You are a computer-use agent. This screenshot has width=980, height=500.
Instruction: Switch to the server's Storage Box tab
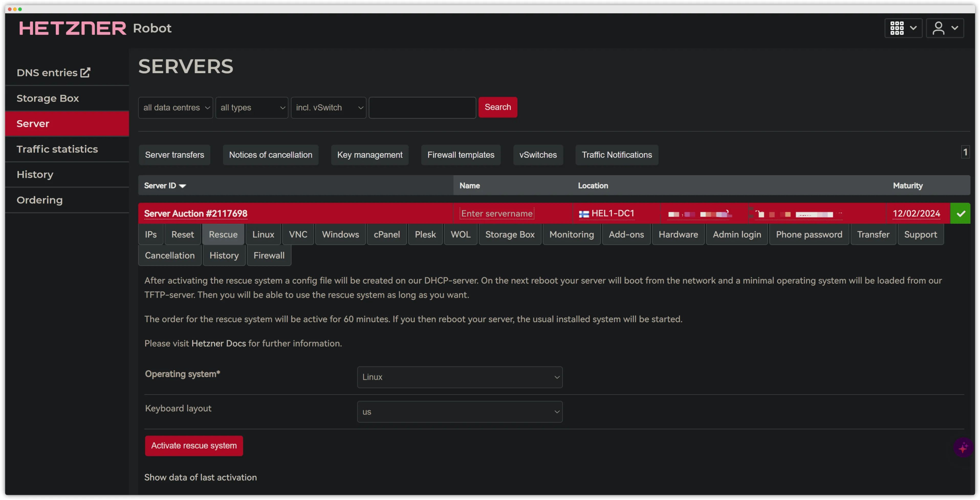[510, 234]
